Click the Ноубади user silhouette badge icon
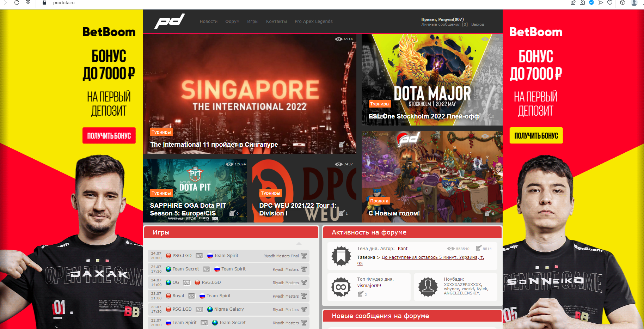644x329 pixels. pyautogui.click(x=428, y=287)
